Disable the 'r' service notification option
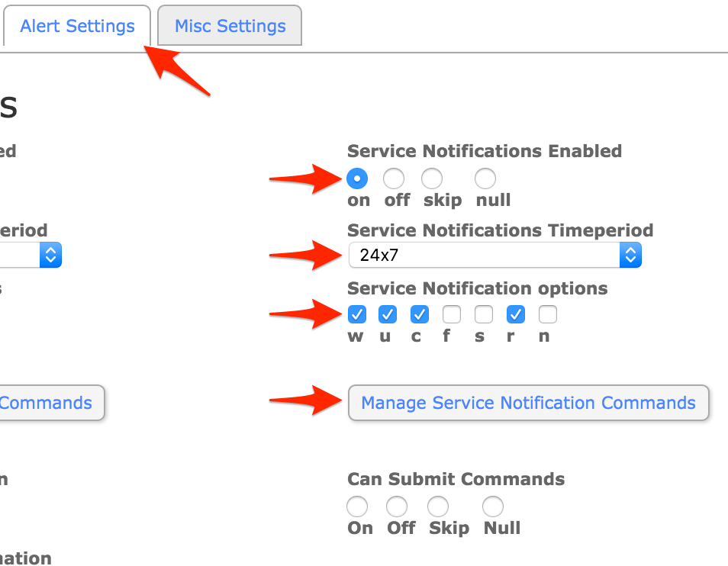This screenshot has height=566, width=728. click(516, 314)
